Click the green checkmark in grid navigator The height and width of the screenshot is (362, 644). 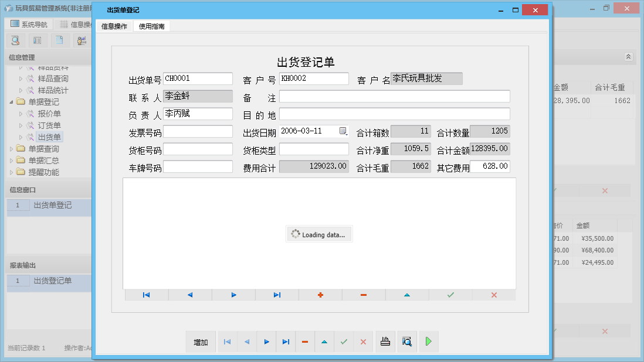pos(450,295)
